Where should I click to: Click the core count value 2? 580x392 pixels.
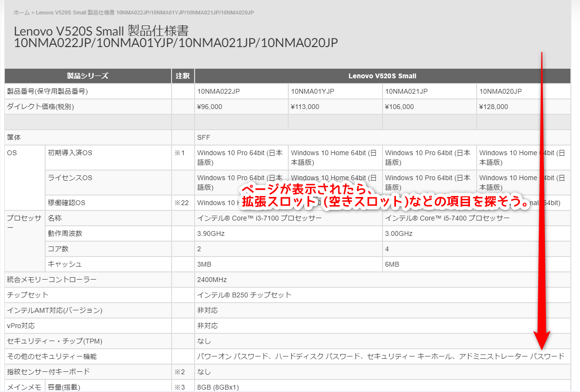(x=199, y=249)
